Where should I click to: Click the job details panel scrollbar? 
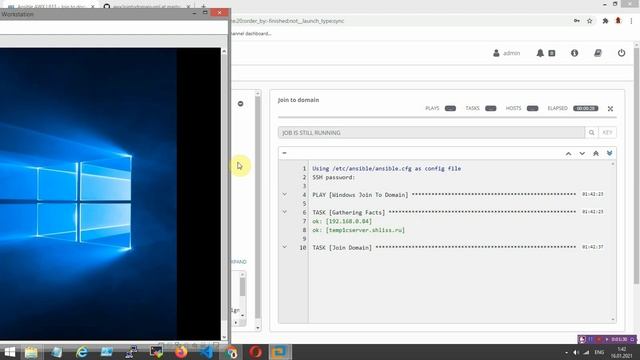click(258, 211)
